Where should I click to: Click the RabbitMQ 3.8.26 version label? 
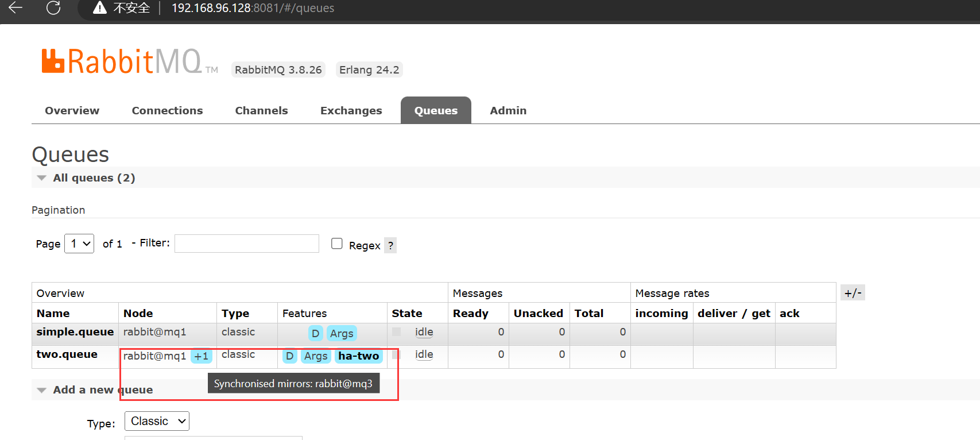pos(278,70)
